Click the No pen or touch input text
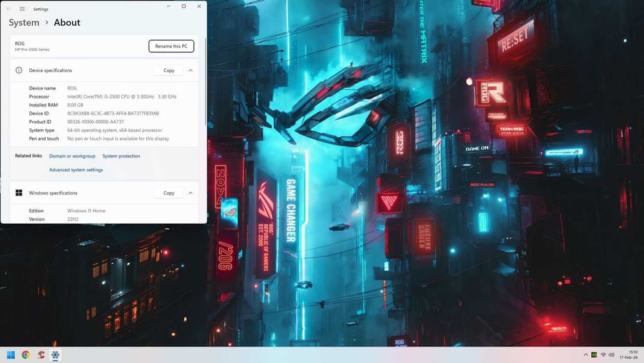The height and width of the screenshot is (363, 644). 118,139
